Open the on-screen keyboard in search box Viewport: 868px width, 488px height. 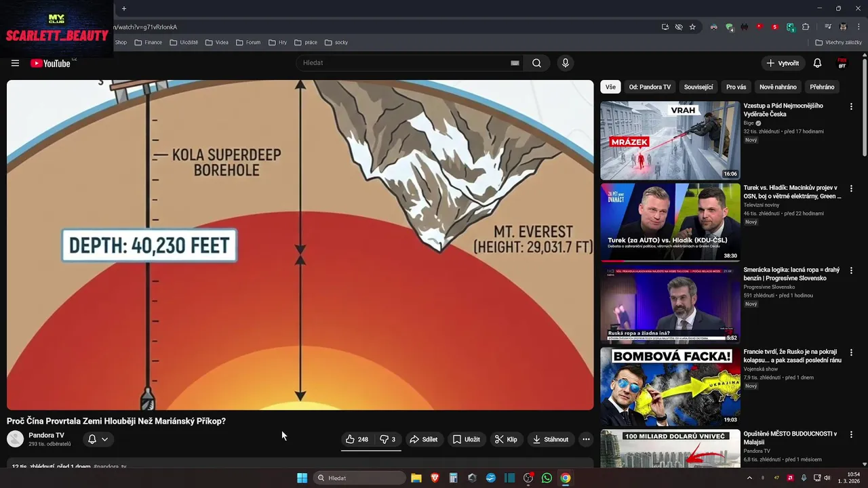pyautogui.click(x=515, y=63)
